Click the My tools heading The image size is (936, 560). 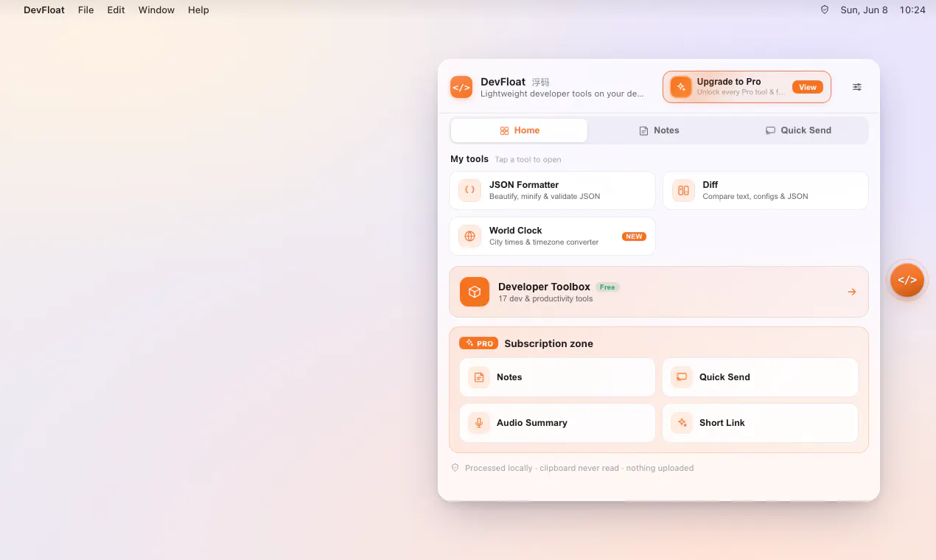pos(469,159)
